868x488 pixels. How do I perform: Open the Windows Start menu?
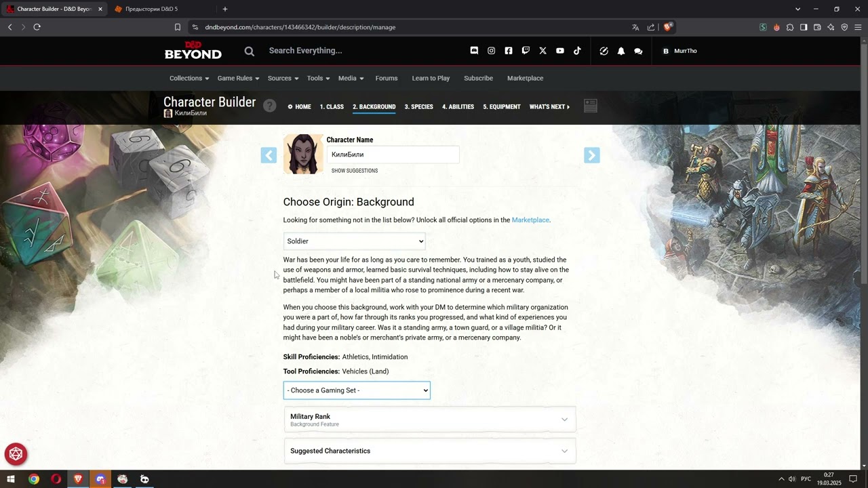coord(11,479)
